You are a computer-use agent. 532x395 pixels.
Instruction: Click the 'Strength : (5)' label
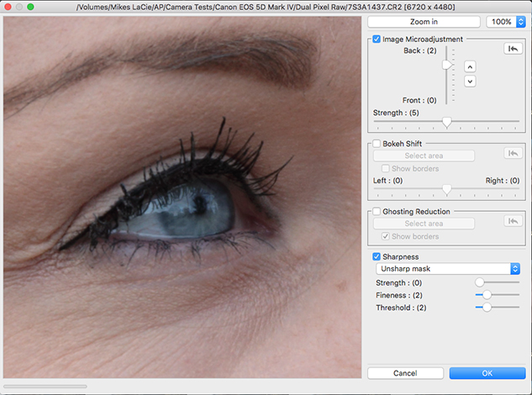click(x=396, y=113)
